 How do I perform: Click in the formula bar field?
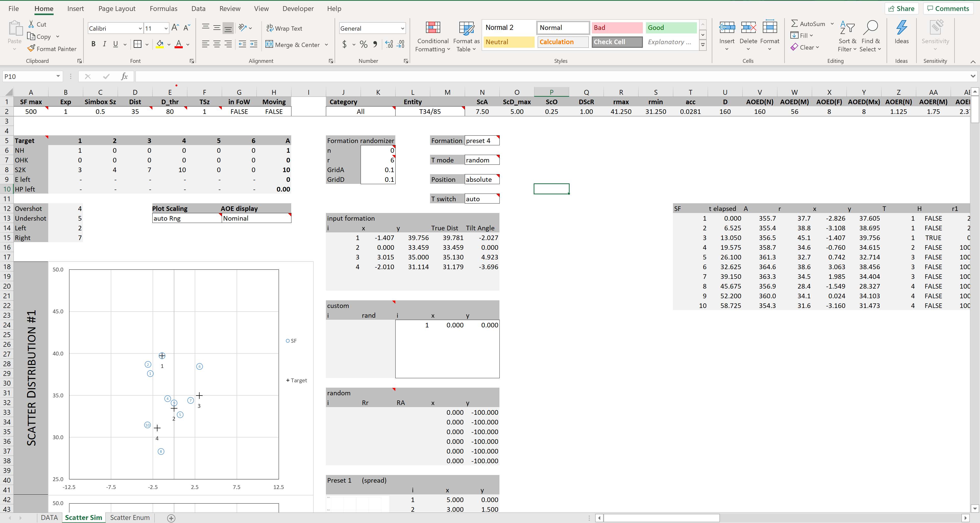point(552,76)
